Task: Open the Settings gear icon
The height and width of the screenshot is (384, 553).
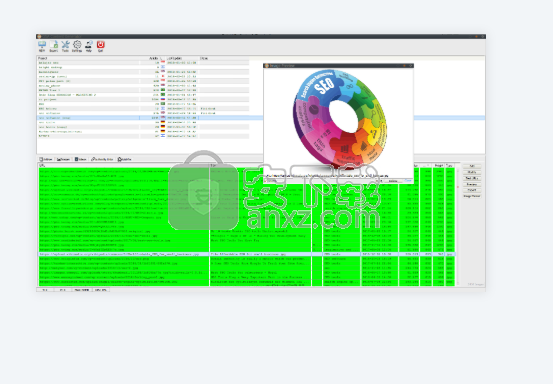Action: (77, 46)
